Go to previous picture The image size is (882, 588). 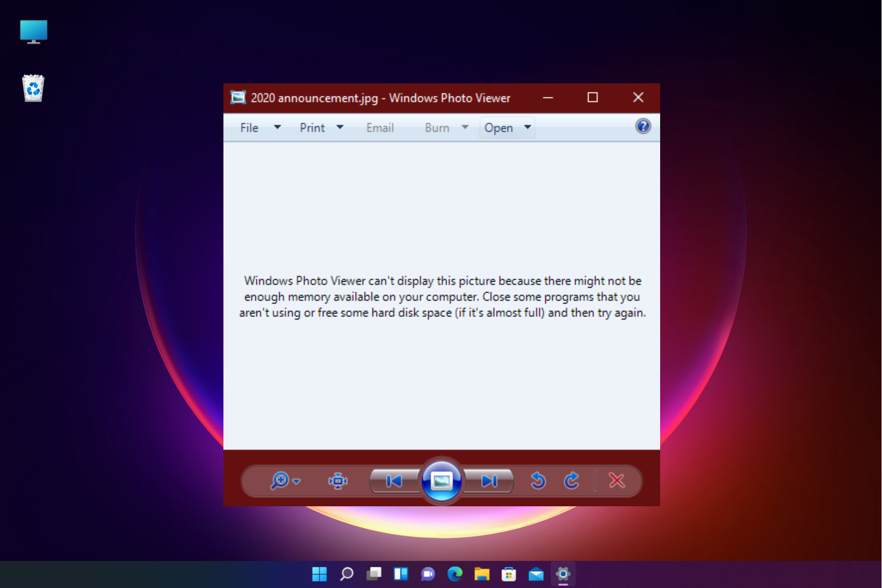395,481
